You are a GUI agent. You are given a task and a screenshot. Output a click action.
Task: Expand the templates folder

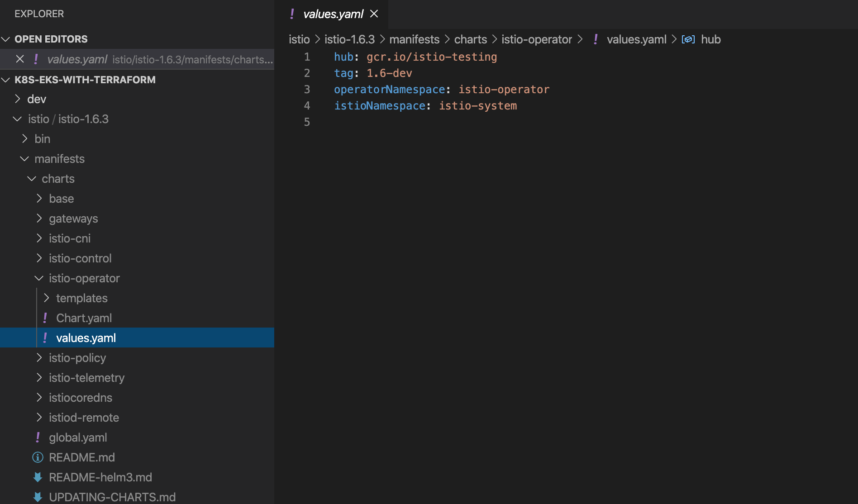coord(46,298)
